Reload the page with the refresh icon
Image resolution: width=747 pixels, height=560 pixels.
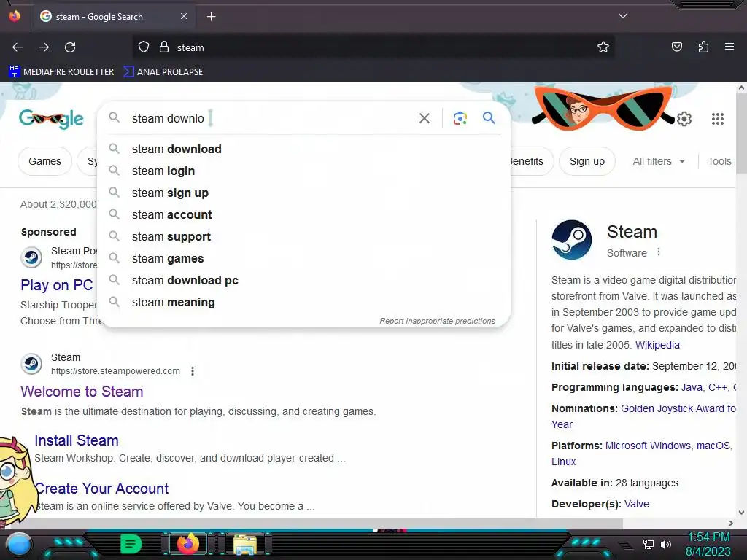70,47
